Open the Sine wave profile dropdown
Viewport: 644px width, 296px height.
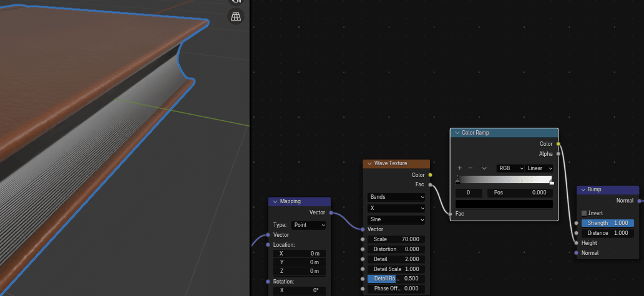tap(396, 219)
